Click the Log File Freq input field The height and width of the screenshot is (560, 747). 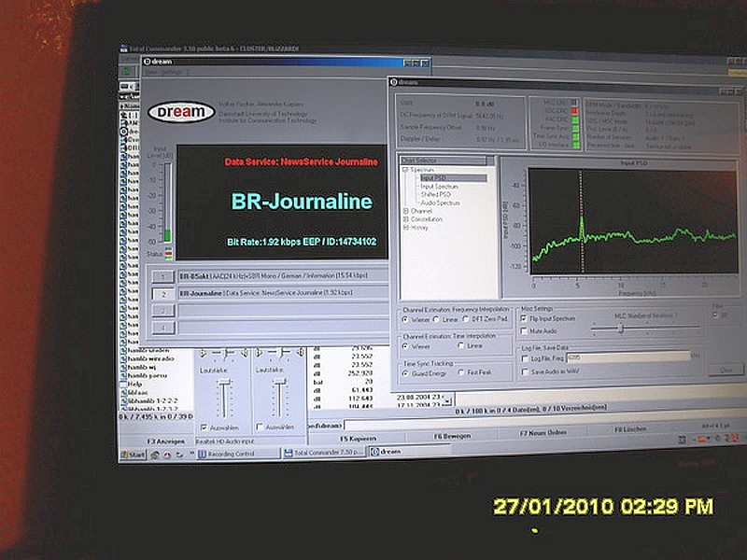click(628, 357)
